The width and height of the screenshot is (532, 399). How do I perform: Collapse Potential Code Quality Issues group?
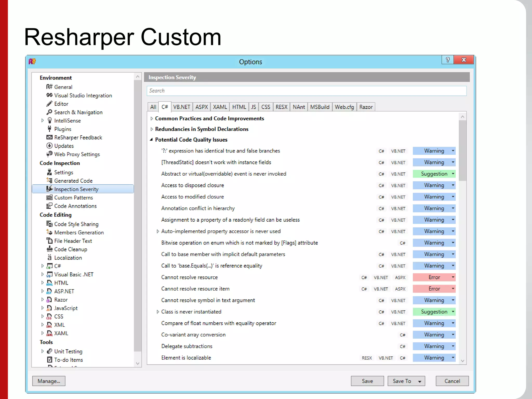pos(151,140)
